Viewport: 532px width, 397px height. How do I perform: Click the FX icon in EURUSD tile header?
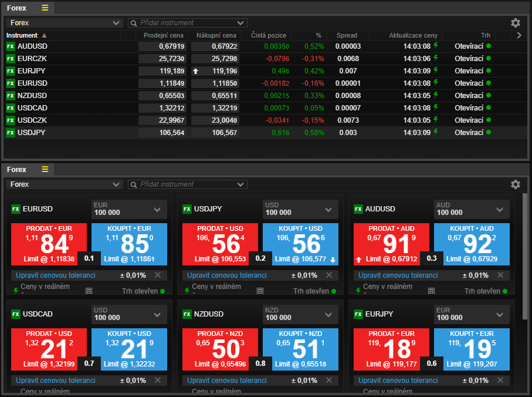(16, 209)
